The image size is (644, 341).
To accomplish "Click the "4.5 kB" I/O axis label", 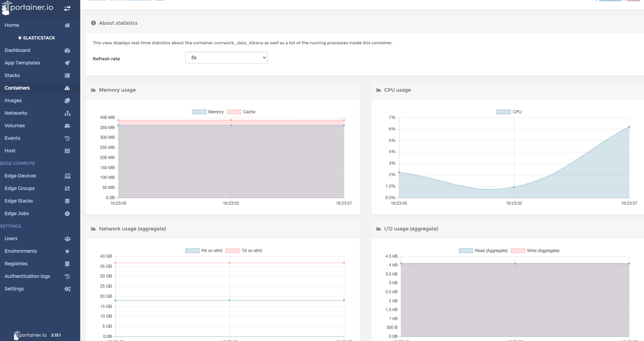I will pyautogui.click(x=391, y=256).
